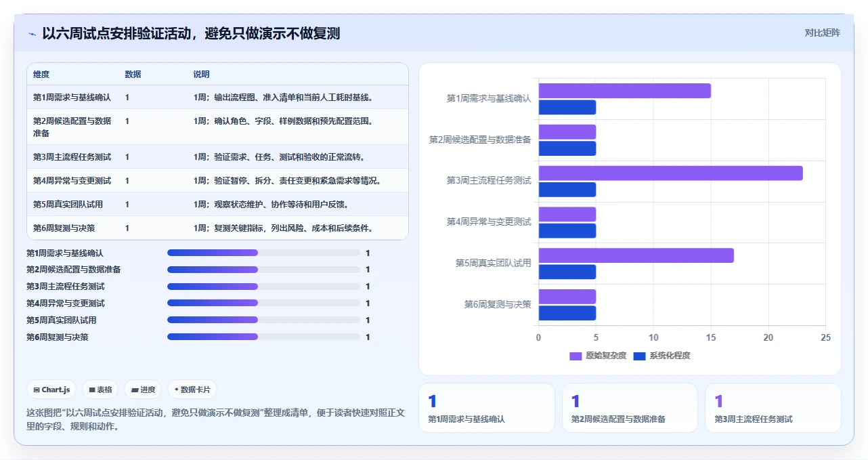Viewport: 868px width, 460px height.
Task: Click description '1周；确认角色、字段、样例数据和预先配置范围。'
Action: (x=283, y=121)
